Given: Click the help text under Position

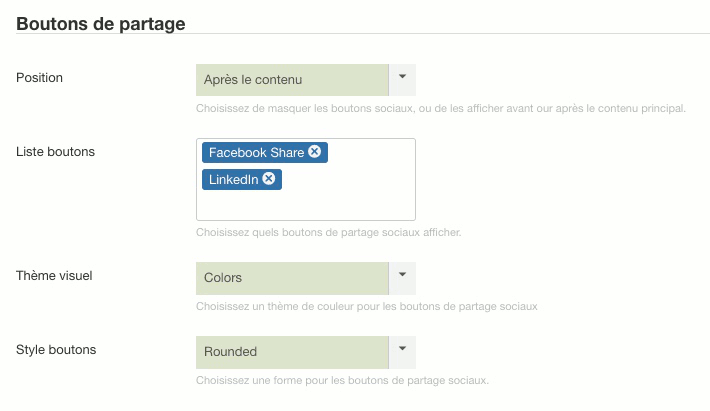Looking at the screenshot, I should point(440,108).
